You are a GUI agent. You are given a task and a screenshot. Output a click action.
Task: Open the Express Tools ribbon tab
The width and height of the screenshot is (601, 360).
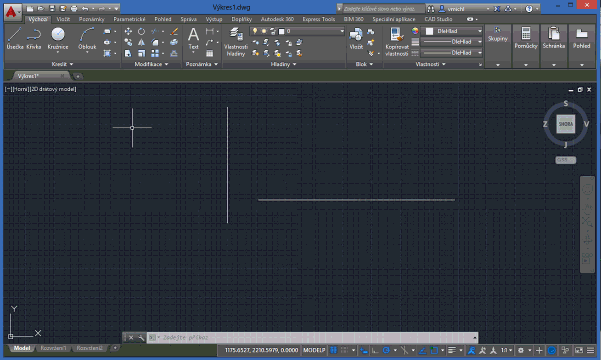pos(319,19)
